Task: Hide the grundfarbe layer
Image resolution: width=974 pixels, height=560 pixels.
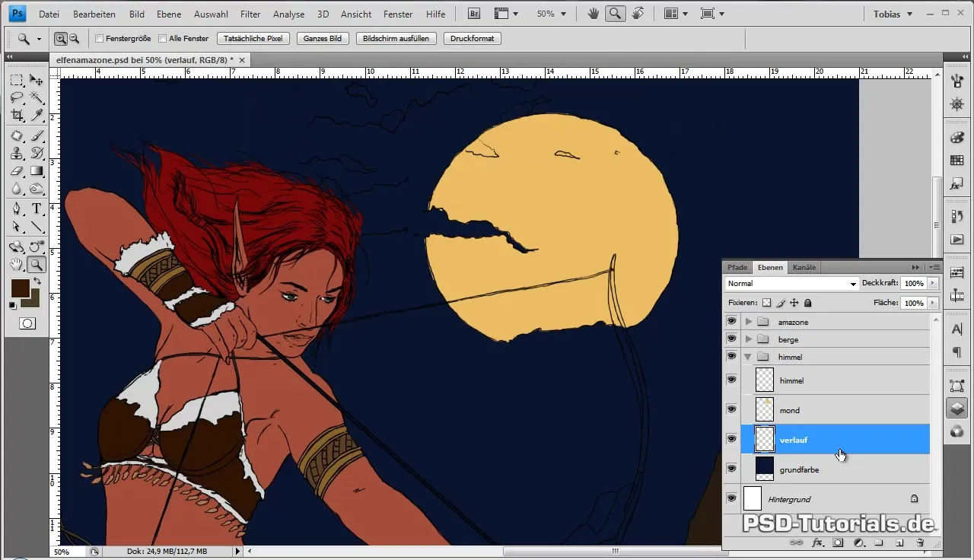Action: coord(731,469)
